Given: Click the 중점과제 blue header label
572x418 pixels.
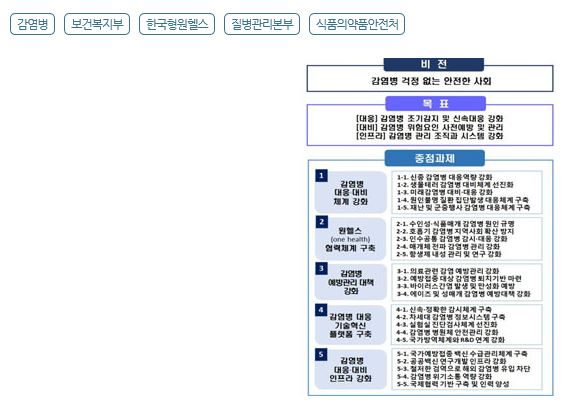Looking at the screenshot, I should click(x=435, y=158).
